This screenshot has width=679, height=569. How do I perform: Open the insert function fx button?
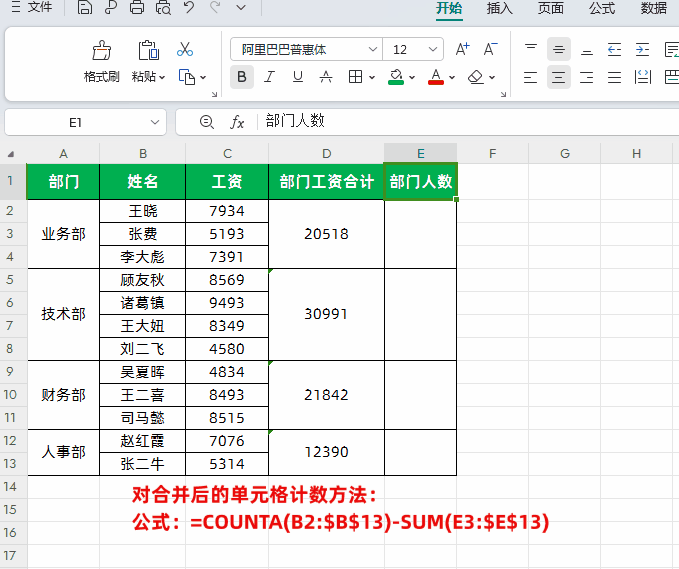tap(237, 122)
